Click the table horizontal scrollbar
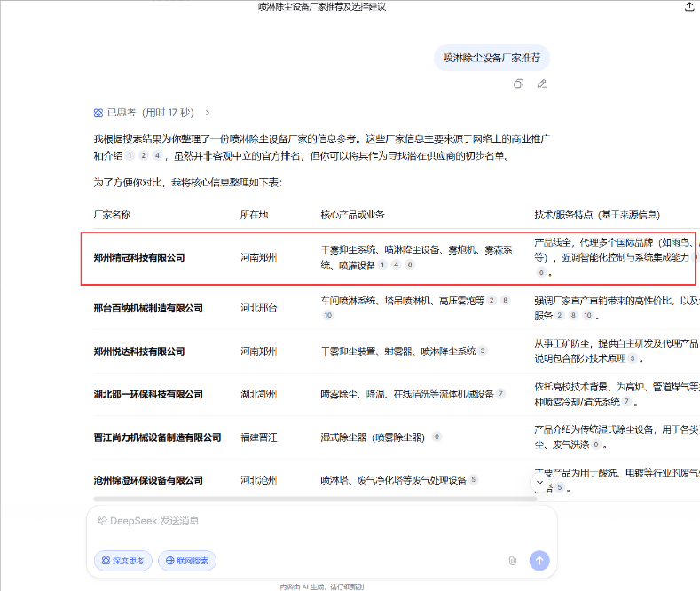Screen dimensions: 700x591 tap(315, 499)
